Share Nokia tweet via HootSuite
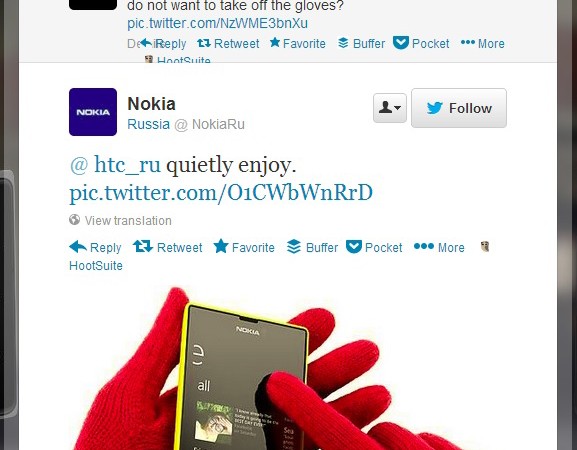 (96, 266)
